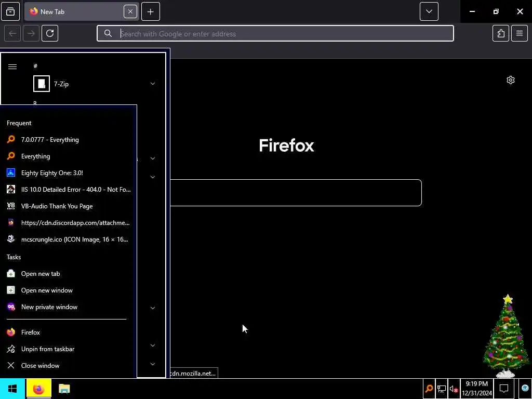Open File Explorer from taskbar
The height and width of the screenshot is (399, 532).
(64, 389)
